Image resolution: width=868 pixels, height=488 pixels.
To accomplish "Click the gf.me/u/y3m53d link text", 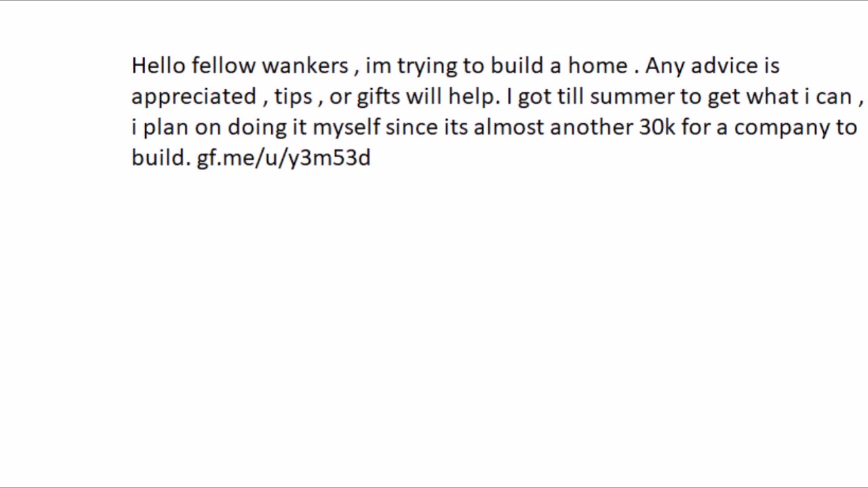I will pos(283,159).
